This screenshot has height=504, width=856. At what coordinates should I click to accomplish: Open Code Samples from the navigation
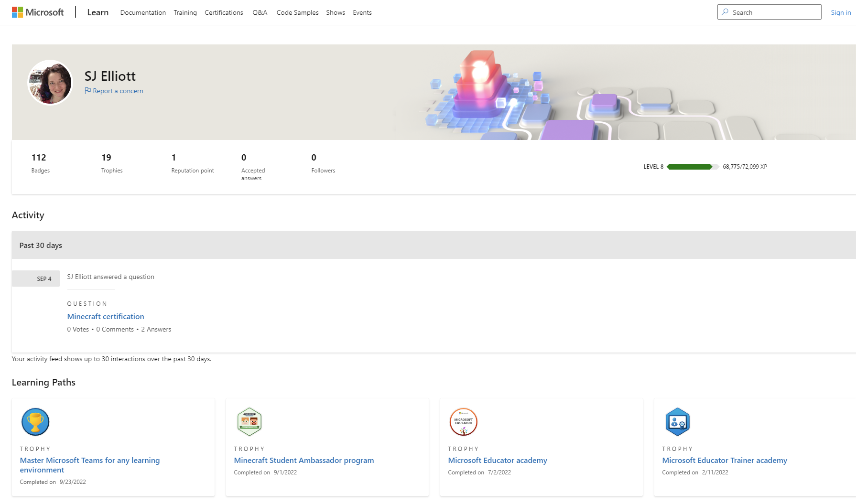[297, 12]
